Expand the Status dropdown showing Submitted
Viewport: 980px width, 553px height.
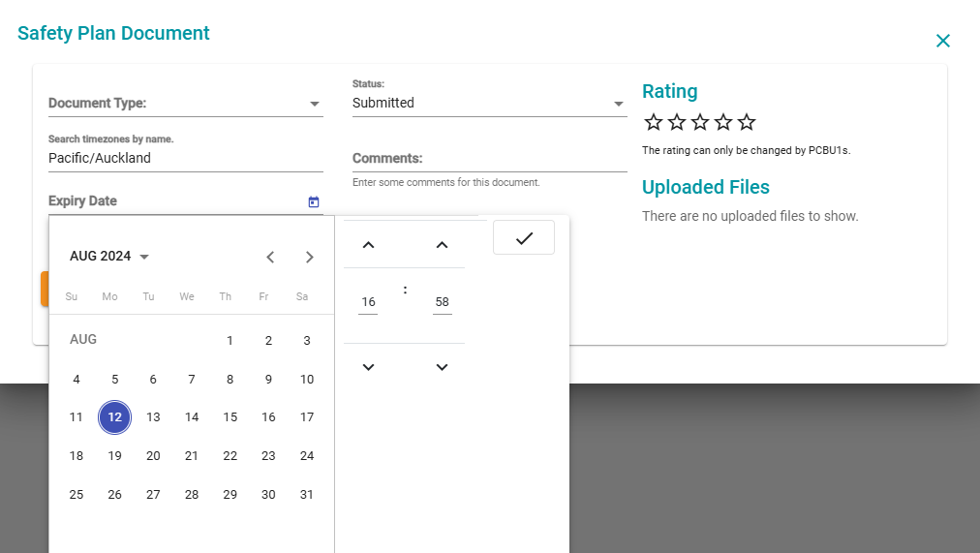click(489, 104)
